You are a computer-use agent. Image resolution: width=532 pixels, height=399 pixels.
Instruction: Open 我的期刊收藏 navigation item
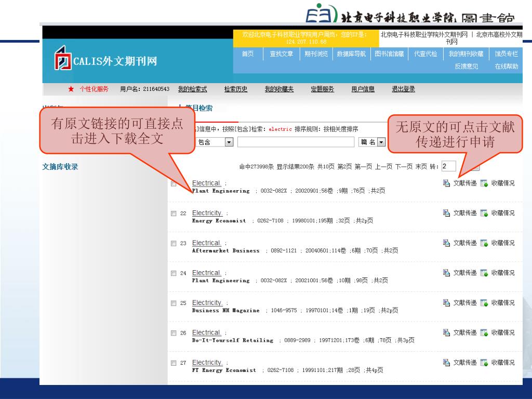(x=466, y=54)
